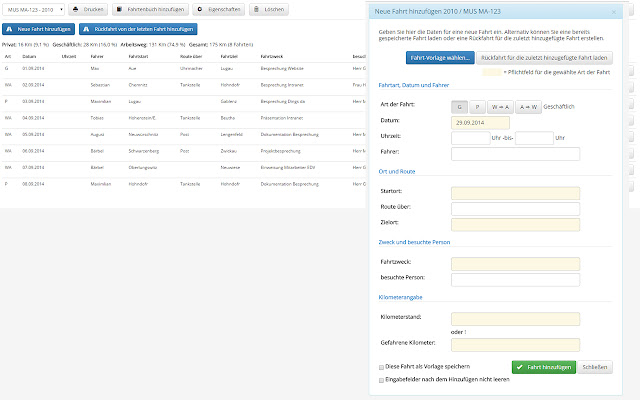Click the besuchte Person input field

(x=516, y=280)
